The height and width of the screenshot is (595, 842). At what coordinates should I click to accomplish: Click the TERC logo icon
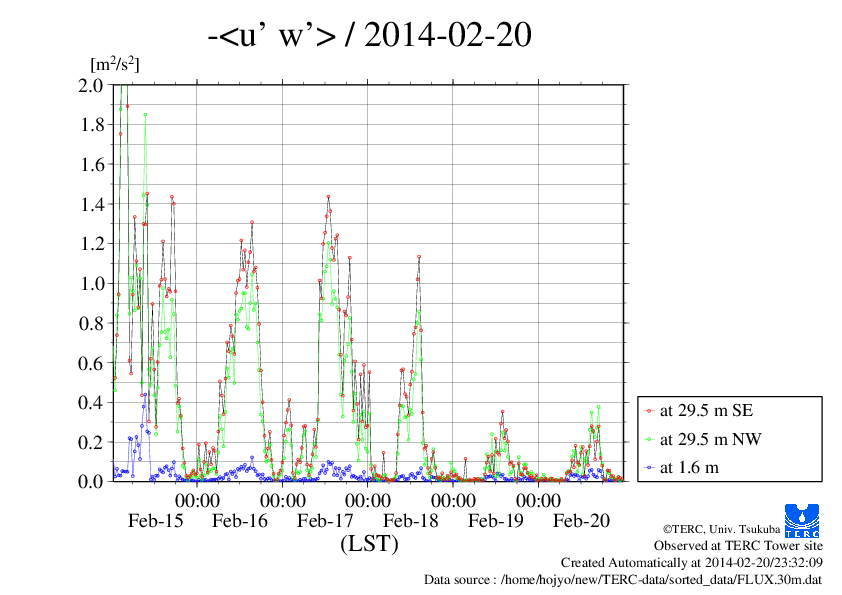point(802,521)
